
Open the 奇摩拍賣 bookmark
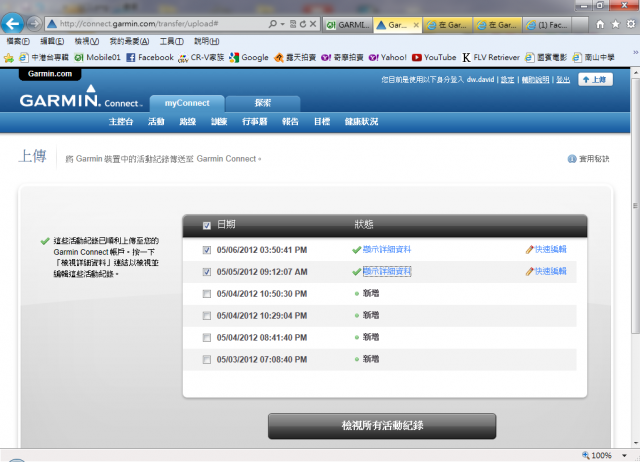342,58
